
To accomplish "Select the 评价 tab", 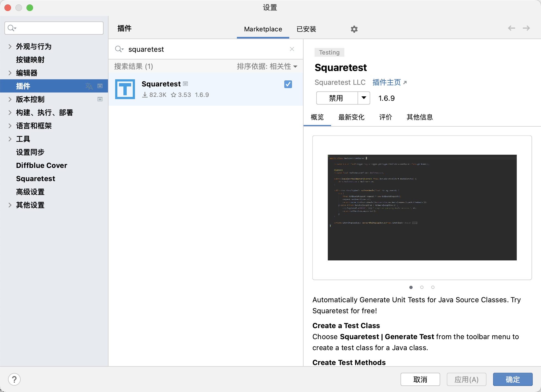I will pos(385,117).
